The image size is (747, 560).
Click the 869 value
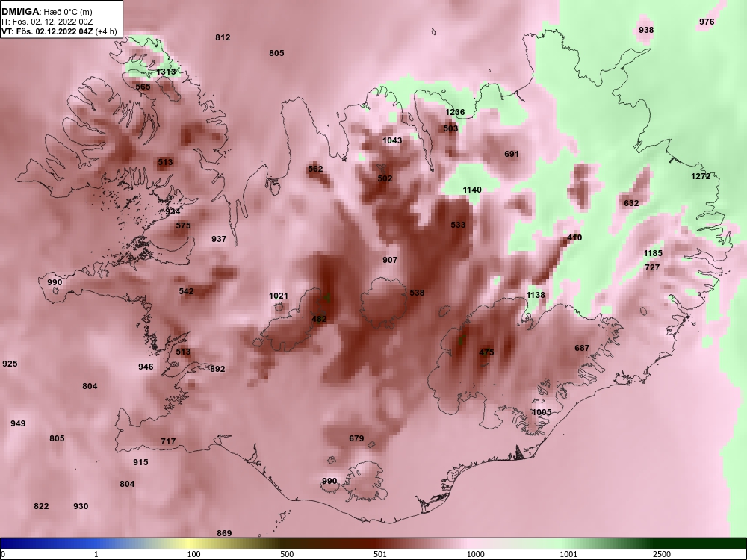pyautogui.click(x=224, y=533)
